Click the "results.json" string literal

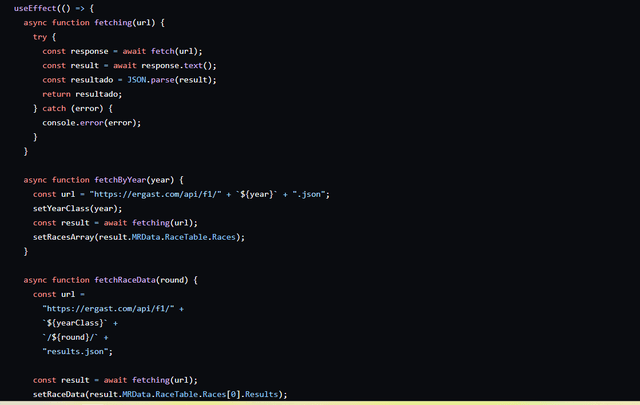click(x=77, y=352)
